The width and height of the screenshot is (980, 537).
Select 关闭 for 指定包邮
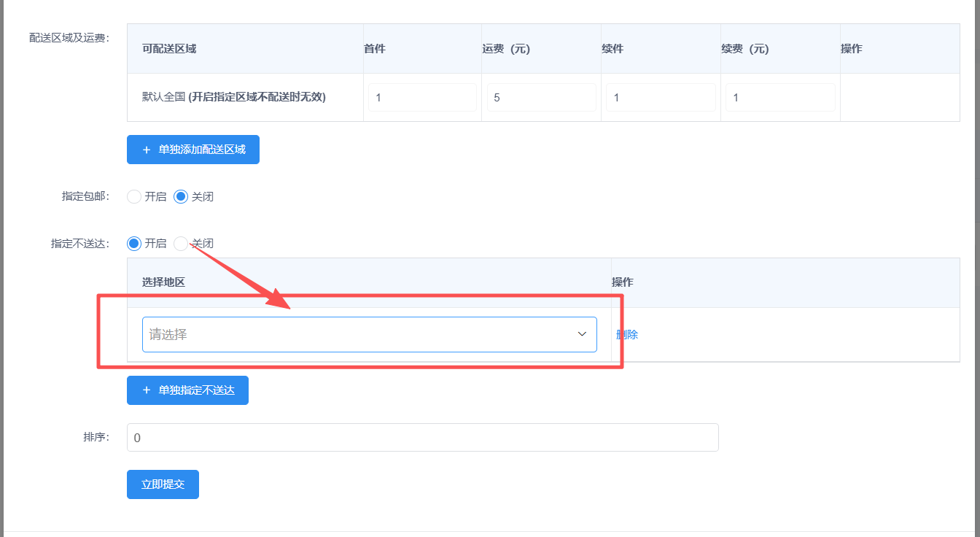click(x=181, y=196)
